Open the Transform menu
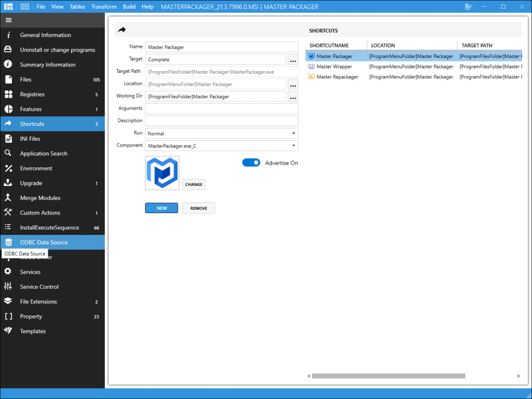 [x=104, y=7]
